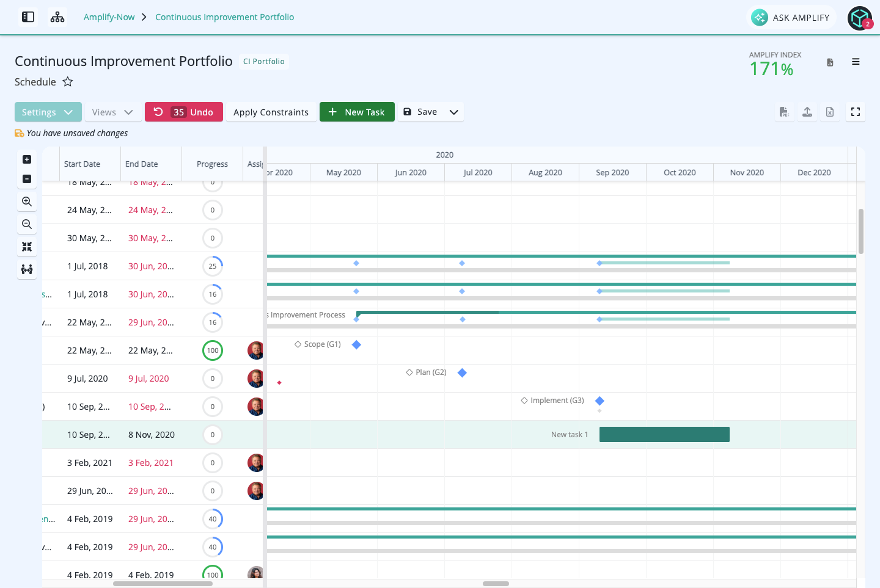Go to Amplify-Now breadcrumb
The image size is (880, 588).
[109, 17]
